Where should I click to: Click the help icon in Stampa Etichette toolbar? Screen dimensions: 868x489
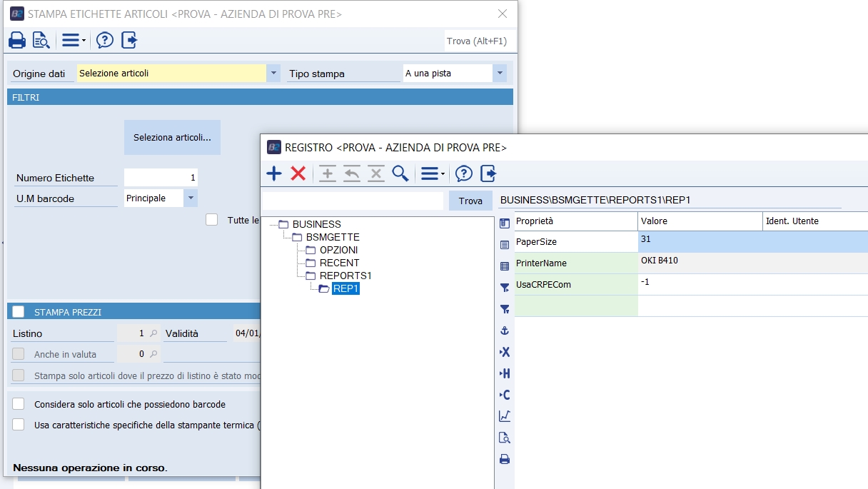point(105,41)
